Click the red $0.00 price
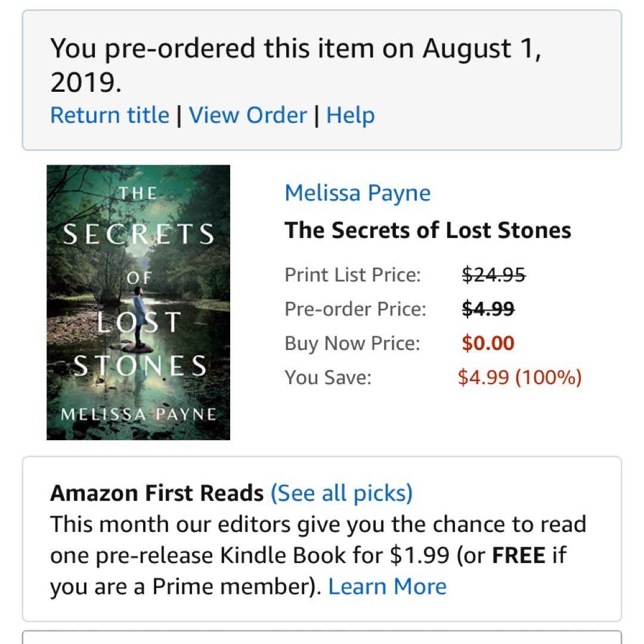The image size is (644, 644). pyautogui.click(x=488, y=343)
